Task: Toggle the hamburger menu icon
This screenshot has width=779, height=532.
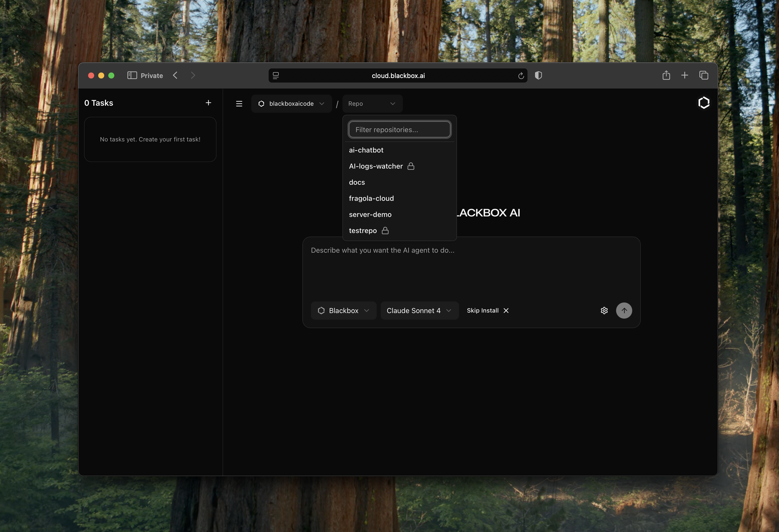Action: click(239, 104)
